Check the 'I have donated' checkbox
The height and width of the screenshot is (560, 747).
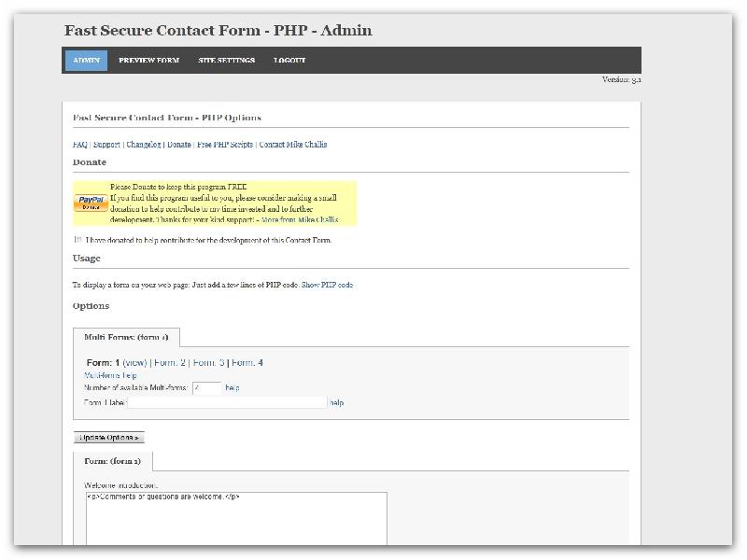tap(78, 240)
